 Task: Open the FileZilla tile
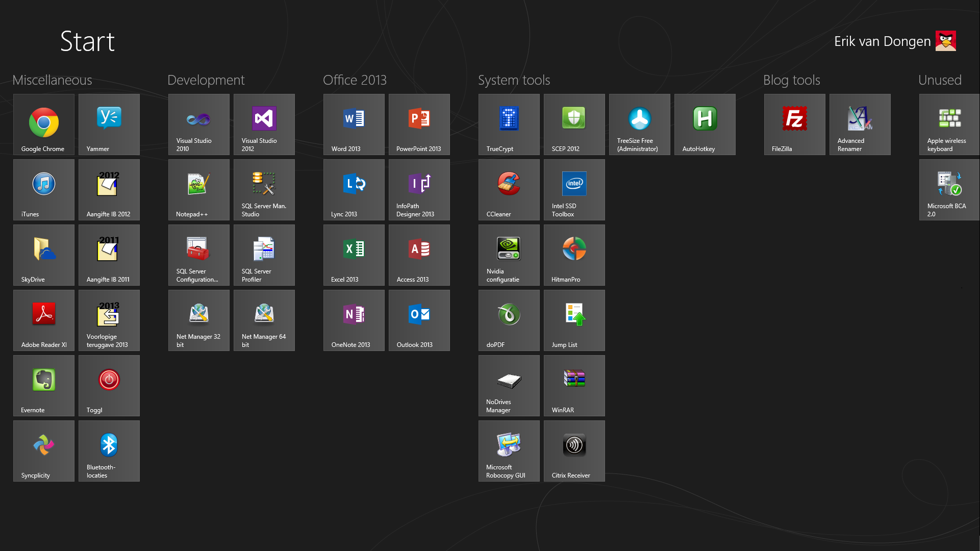[795, 124]
